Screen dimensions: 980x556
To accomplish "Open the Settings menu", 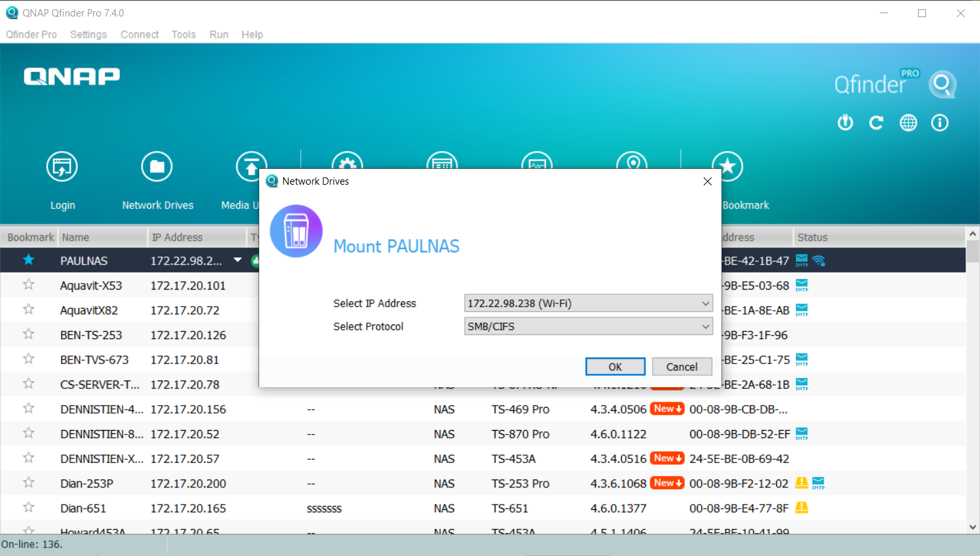I will pyautogui.click(x=88, y=34).
